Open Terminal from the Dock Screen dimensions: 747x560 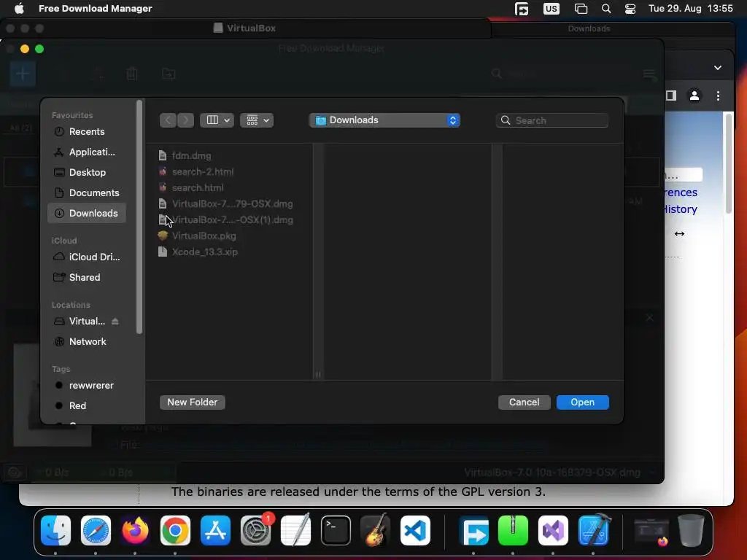[x=336, y=531]
